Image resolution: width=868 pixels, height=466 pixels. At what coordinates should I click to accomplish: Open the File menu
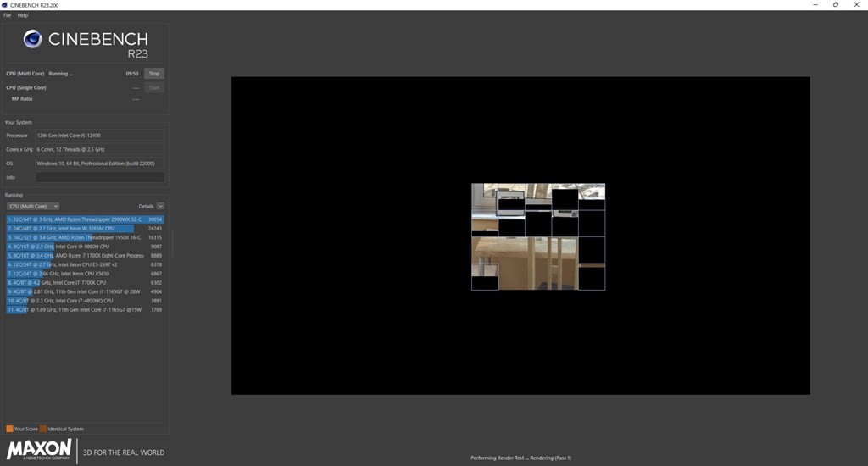pyautogui.click(x=7, y=15)
